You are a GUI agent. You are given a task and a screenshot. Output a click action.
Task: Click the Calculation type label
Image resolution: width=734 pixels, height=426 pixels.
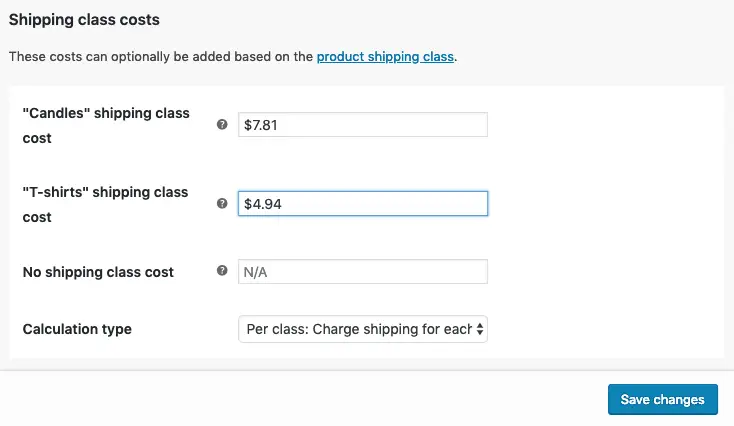tap(77, 329)
